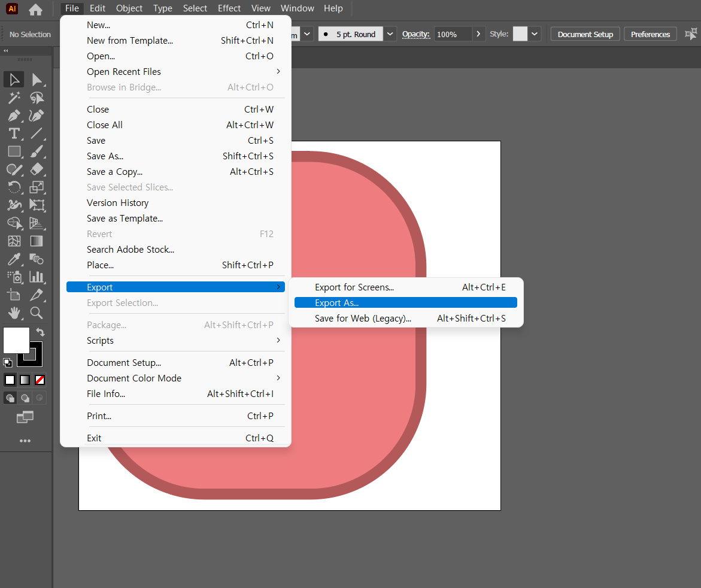Expand the Scripts submenu
Screen dimensions: 701x588
278,340
